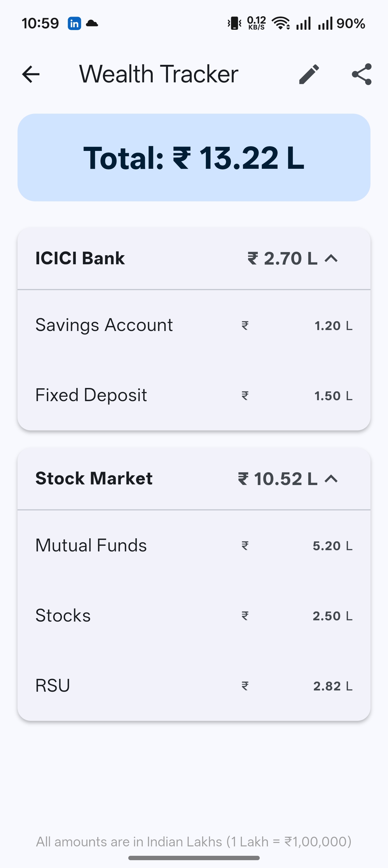Tap the Total ₹ 13.22 L card
Image resolution: width=388 pixels, height=868 pixels.
point(194,158)
